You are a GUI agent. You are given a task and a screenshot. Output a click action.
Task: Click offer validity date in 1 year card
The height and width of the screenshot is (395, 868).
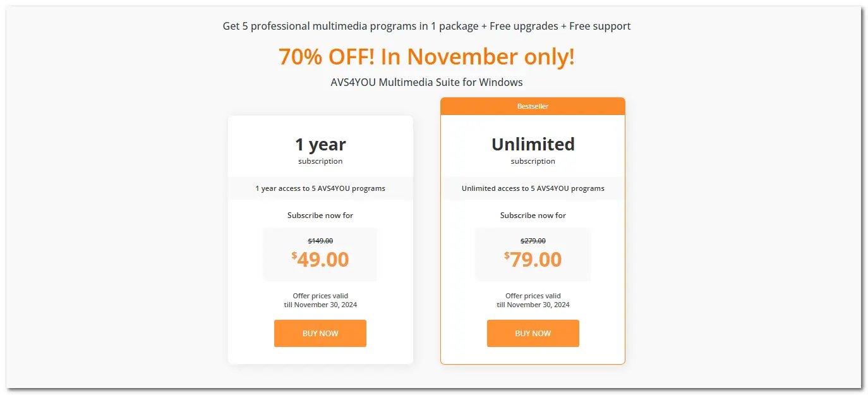(320, 305)
